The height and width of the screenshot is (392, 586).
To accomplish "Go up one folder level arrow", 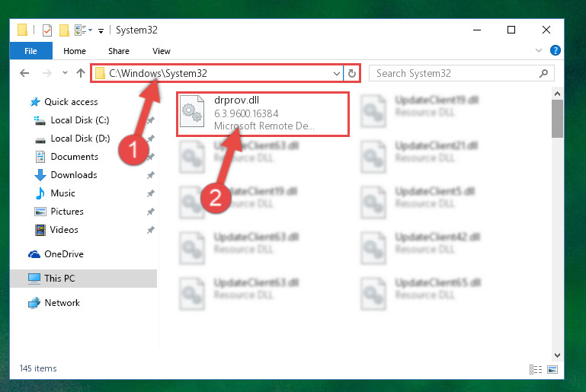I will pos(81,73).
